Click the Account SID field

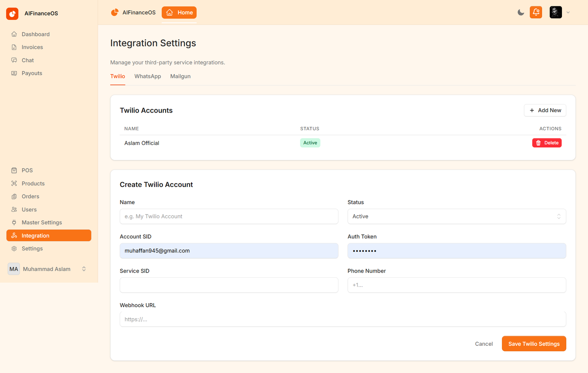click(x=229, y=251)
